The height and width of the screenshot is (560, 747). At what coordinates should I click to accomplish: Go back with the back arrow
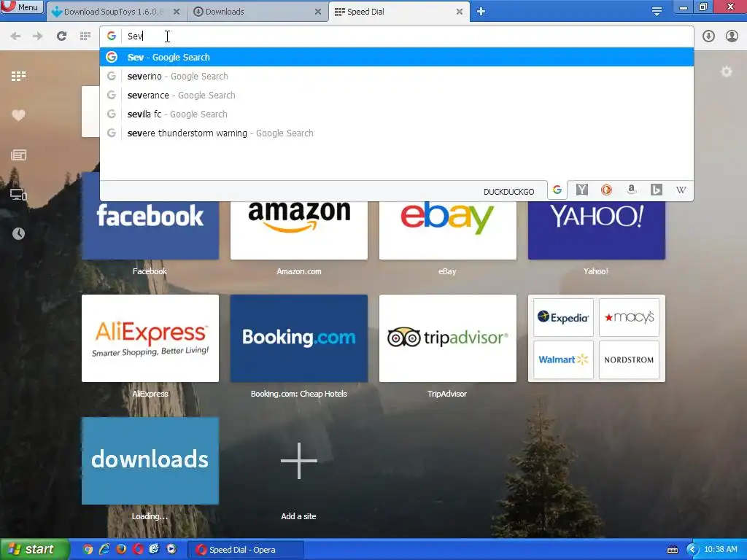[x=15, y=36]
